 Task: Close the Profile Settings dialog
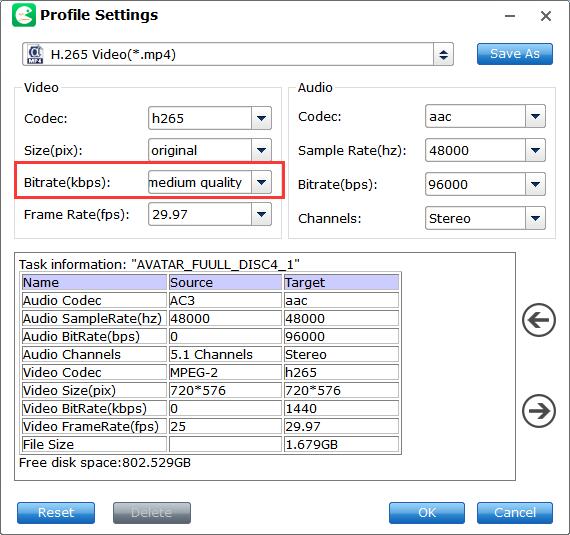[545, 16]
